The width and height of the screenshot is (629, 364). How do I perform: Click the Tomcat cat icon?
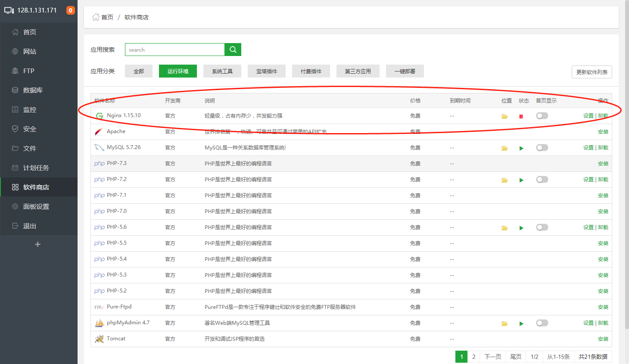point(99,339)
